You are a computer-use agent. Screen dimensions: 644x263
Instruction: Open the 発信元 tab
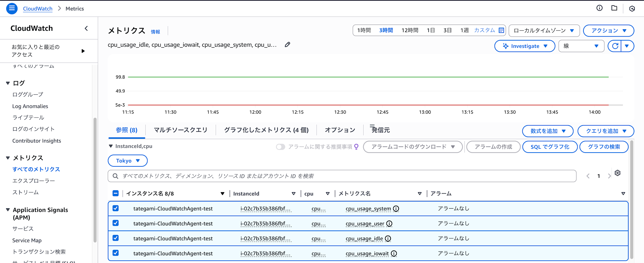381,130
